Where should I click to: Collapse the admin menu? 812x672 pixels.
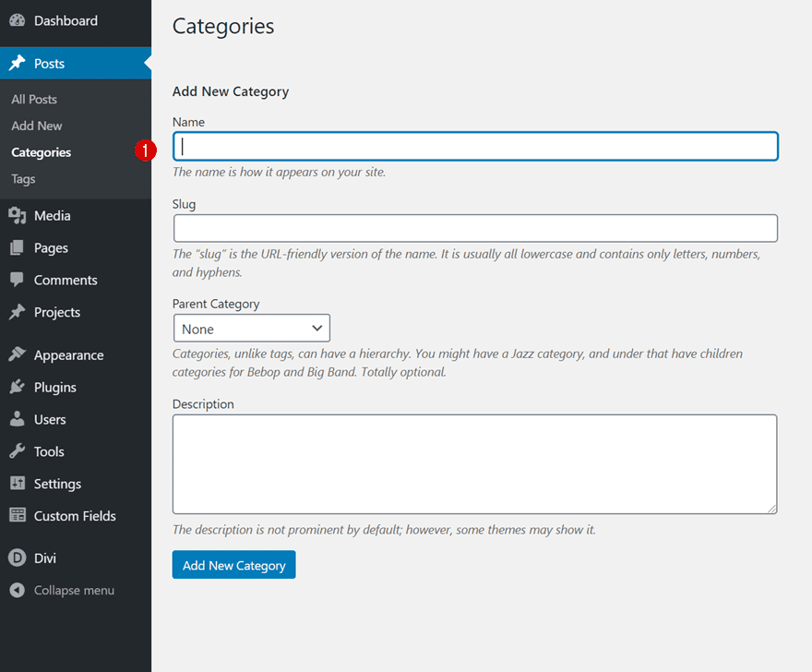point(17,590)
